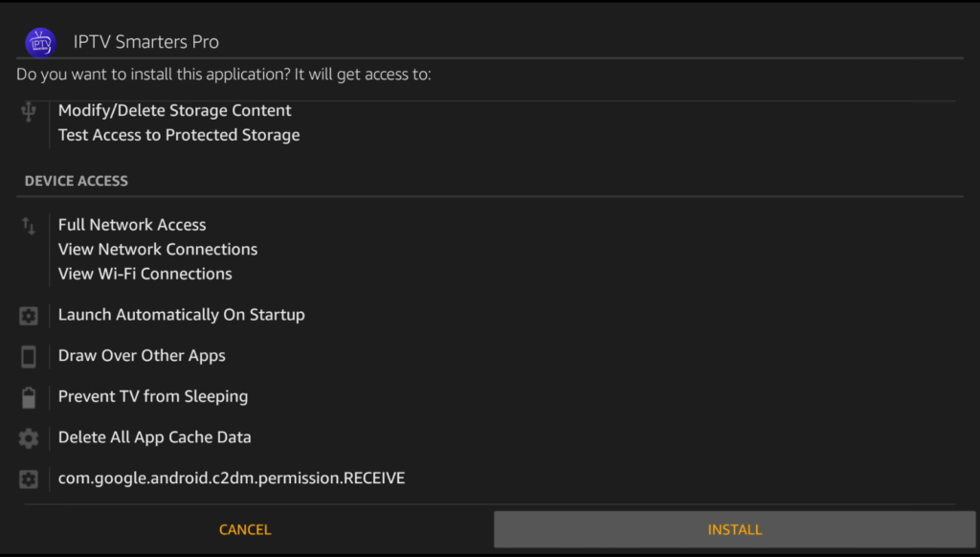This screenshot has width=980, height=557.
Task: Select 'Full Network Access' permission
Action: point(132,224)
